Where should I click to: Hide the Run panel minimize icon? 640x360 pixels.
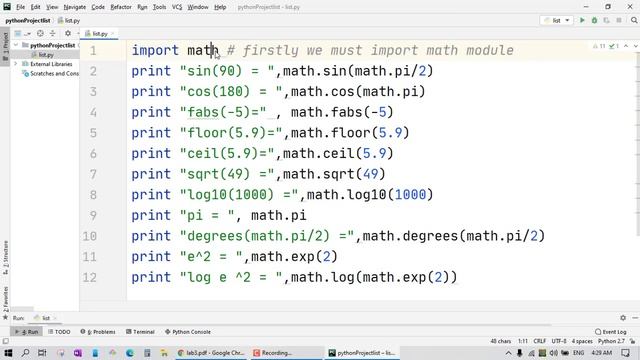(635, 318)
